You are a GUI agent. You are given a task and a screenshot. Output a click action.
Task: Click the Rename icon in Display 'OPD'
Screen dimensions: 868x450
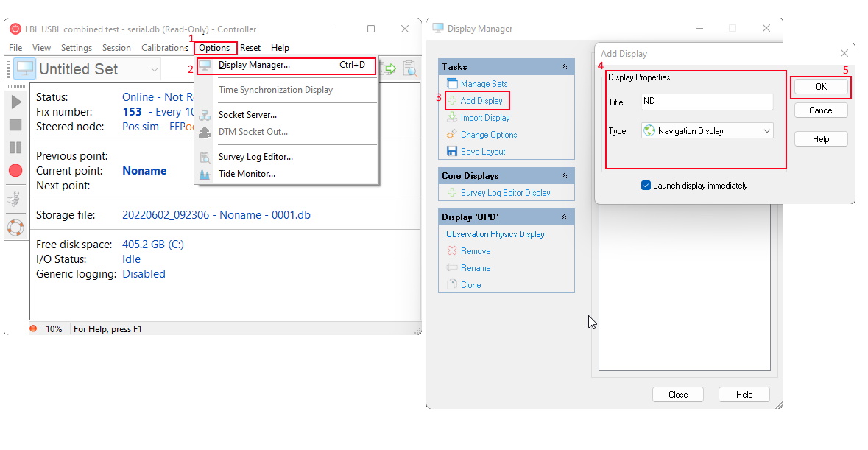pyautogui.click(x=452, y=268)
